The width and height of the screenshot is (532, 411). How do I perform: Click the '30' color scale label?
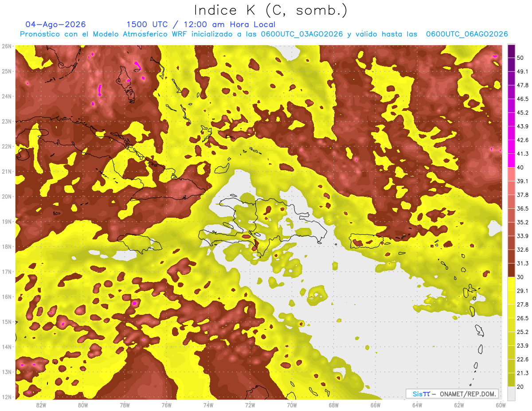(x=520, y=277)
